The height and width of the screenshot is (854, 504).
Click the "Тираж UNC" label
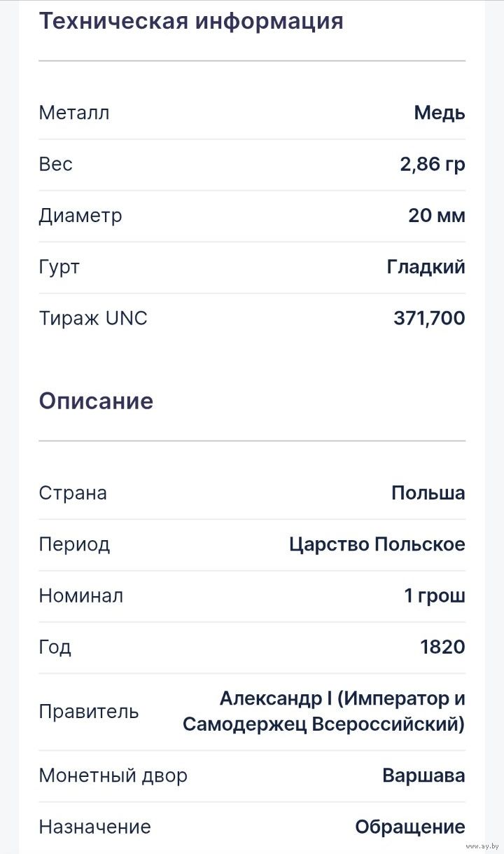(93, 319)
